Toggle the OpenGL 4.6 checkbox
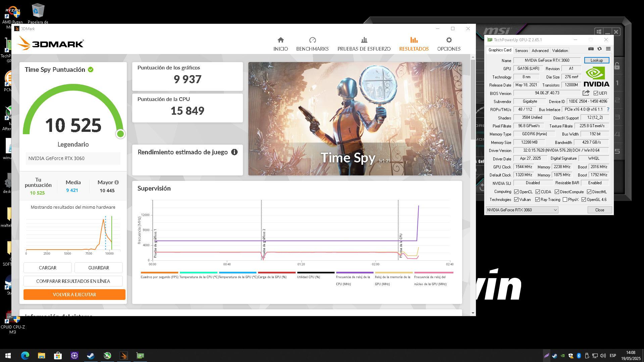This screenshot has height=362, width=644. (x=584, y=200)
